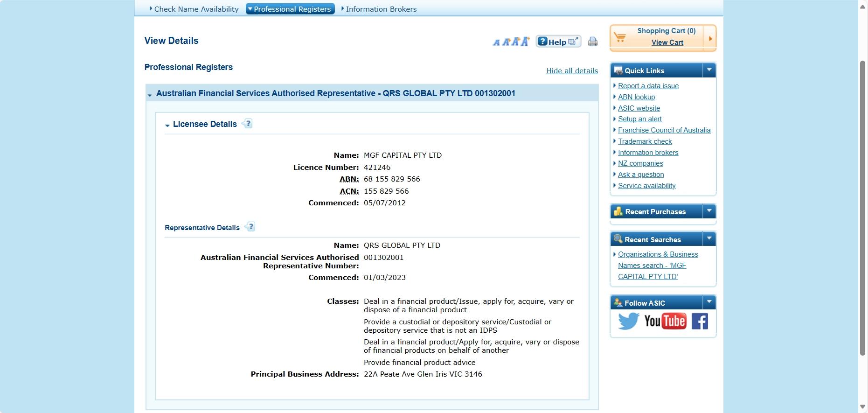
Task: Collapse the Licensee Details section
Action: [x=167, y=125]
